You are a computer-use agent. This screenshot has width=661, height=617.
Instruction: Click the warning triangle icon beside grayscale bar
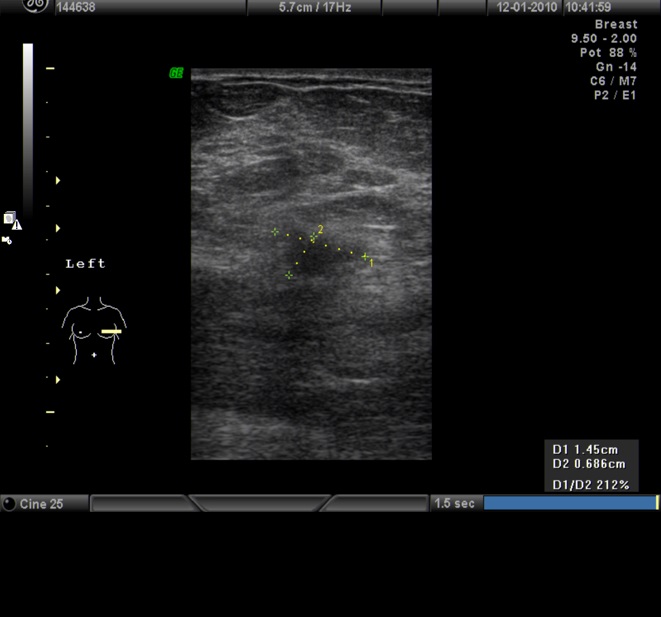17,225
